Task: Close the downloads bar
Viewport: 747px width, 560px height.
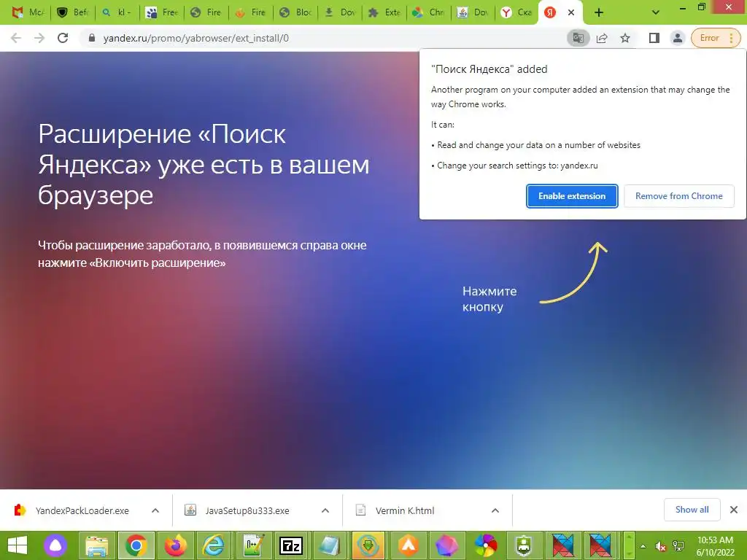Action: click(734, 510)
